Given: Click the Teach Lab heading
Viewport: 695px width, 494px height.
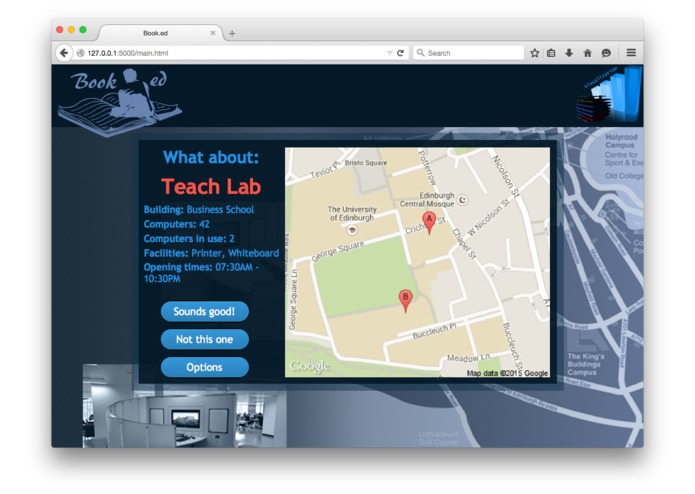Looking at the screenshot, I should pyautogui.click(x=211, y=187).
